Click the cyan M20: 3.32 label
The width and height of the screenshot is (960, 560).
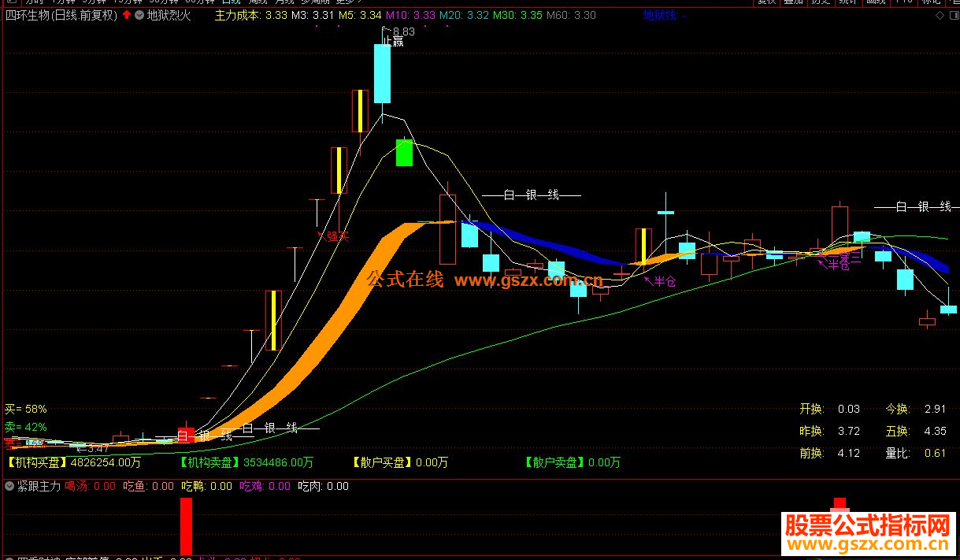pyautogui.click(x=464, y=15)
